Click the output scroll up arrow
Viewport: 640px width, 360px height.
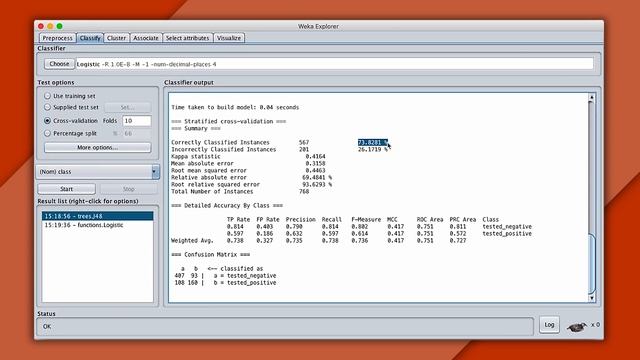(591, 98)
